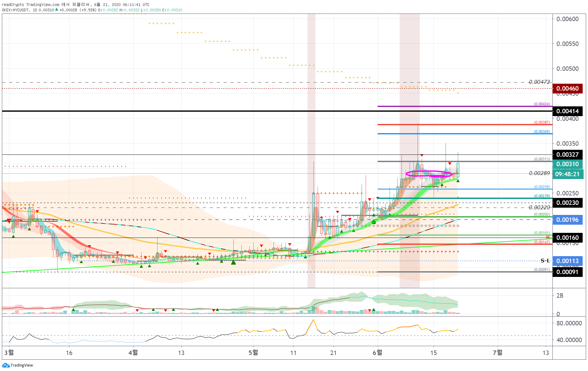
Task: Click the gray parenthesized (0.00091) line label
Action: (x=542, y=269)
